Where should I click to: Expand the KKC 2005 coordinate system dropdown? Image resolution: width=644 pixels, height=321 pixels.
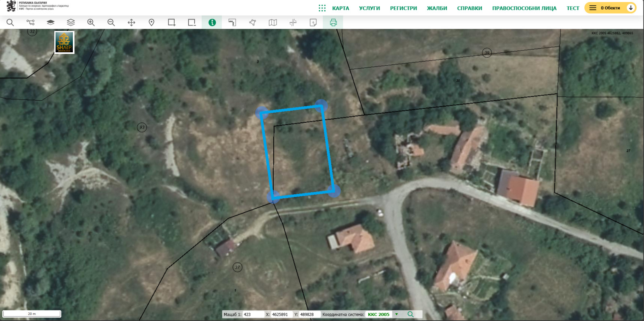[x=396, y=315]
